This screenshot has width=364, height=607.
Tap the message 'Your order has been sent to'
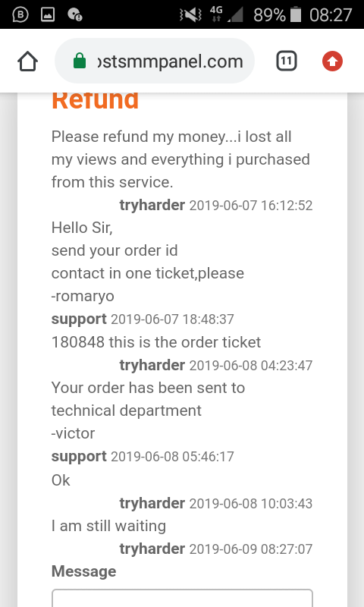(x=148, y=388)
